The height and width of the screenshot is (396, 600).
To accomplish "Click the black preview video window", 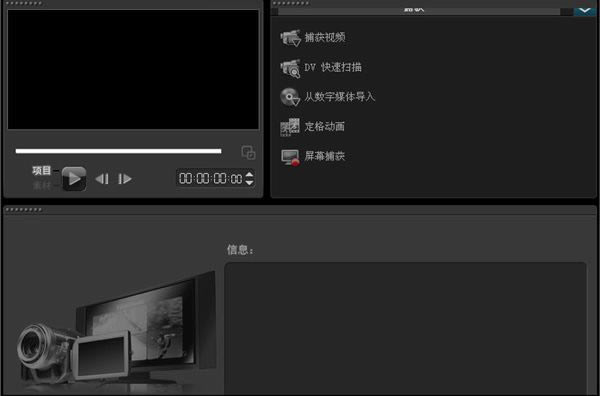I will [133, 69].
